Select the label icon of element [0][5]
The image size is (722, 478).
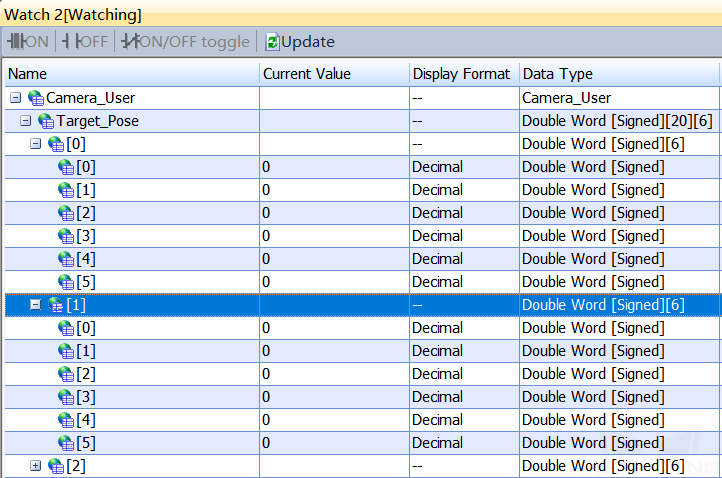(66, 282)
